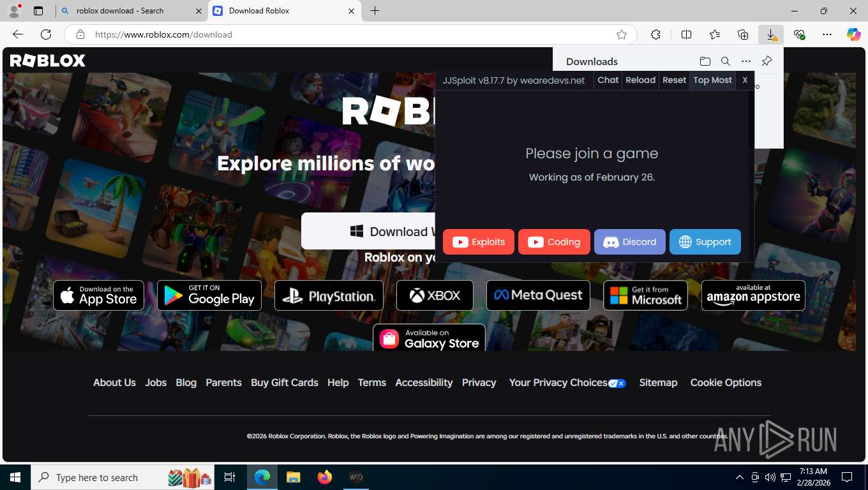Screen dimensions: 868x490
Task: Click the Roblox logo in page header
Action: click(x=48, y=61)
